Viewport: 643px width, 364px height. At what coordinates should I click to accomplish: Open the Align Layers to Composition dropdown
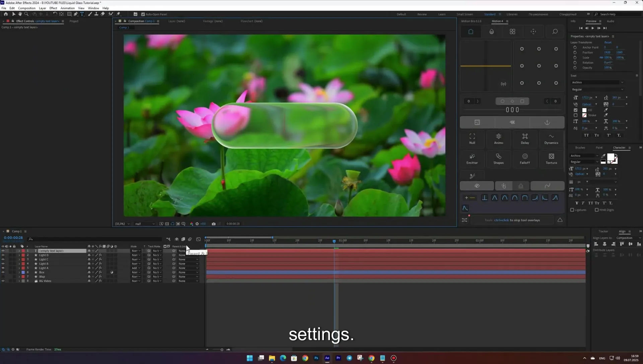629,238
